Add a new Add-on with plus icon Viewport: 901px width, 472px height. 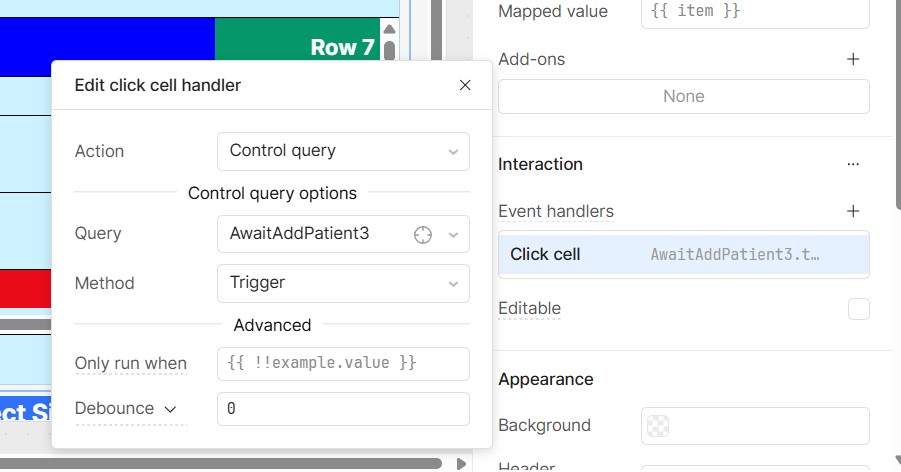(x=853, y=60)
